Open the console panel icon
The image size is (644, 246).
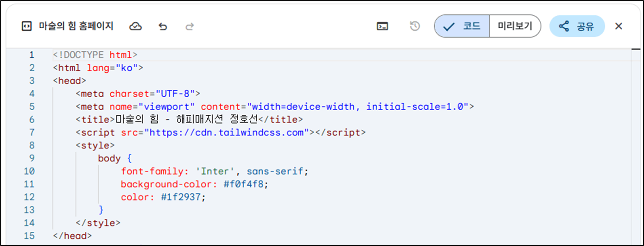382,27
